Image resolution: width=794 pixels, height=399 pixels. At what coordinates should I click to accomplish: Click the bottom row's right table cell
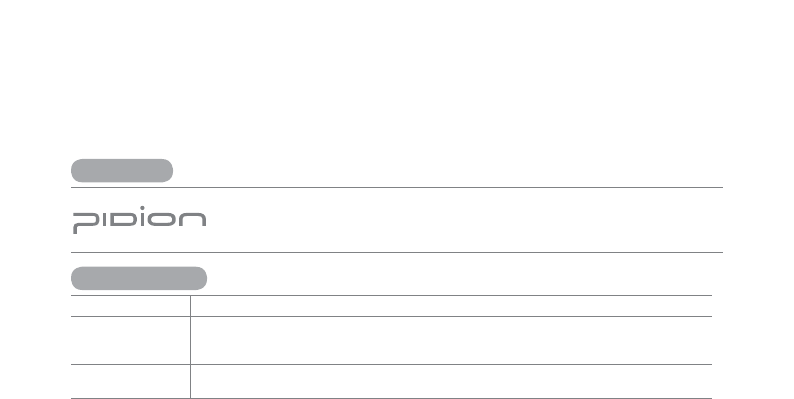click(x=451, y=381)
